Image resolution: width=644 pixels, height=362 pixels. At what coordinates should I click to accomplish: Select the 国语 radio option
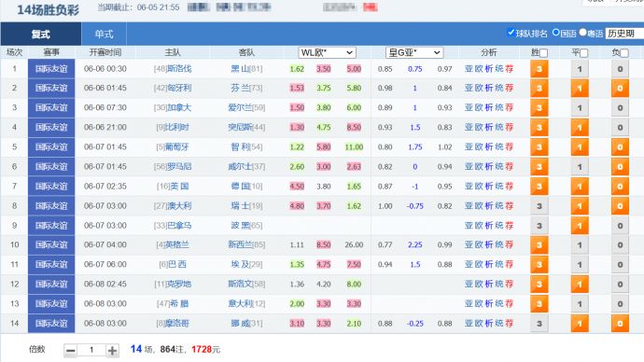[x=556, y=33]
